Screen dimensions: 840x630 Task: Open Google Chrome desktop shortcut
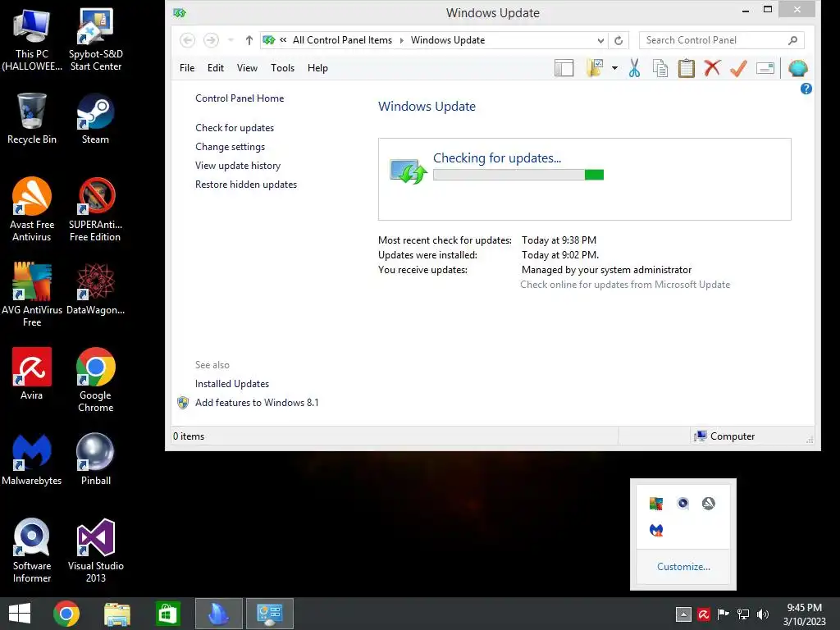click(x=95, y=379)
